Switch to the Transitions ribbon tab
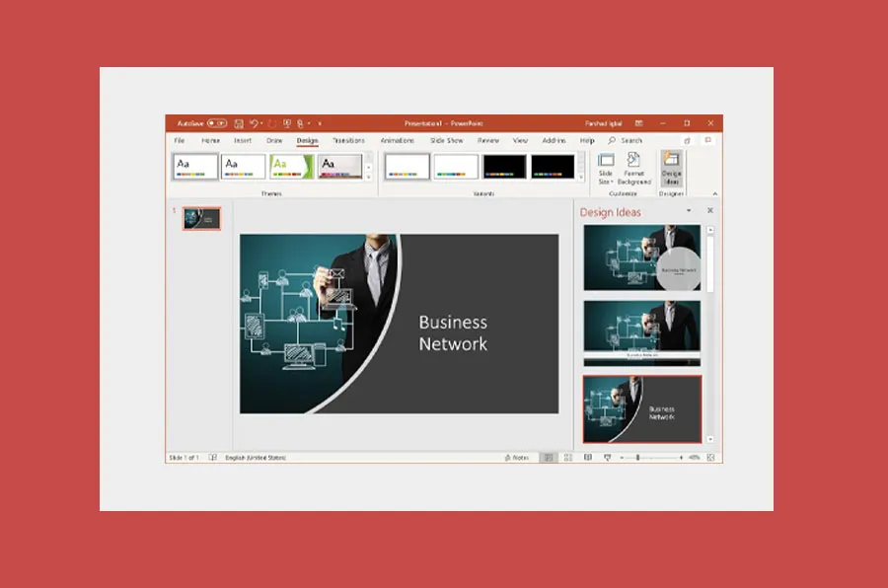The image size is (888, 588). coord(349,140)
